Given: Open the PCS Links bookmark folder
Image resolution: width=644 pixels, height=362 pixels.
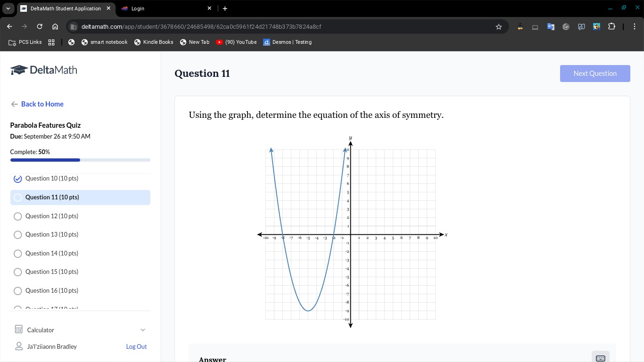Looking at the screenshot, I should pyautogui.click(x=25, y=42).
